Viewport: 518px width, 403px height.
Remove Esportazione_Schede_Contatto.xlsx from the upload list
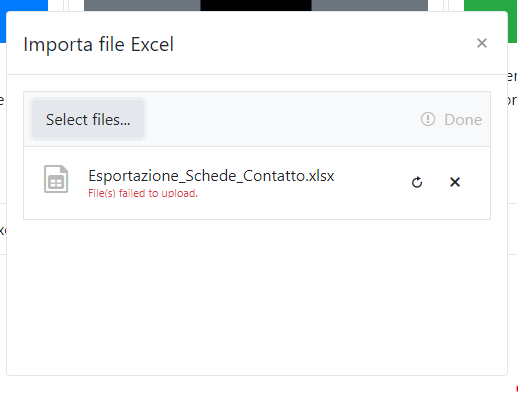(x=455, y=182)
